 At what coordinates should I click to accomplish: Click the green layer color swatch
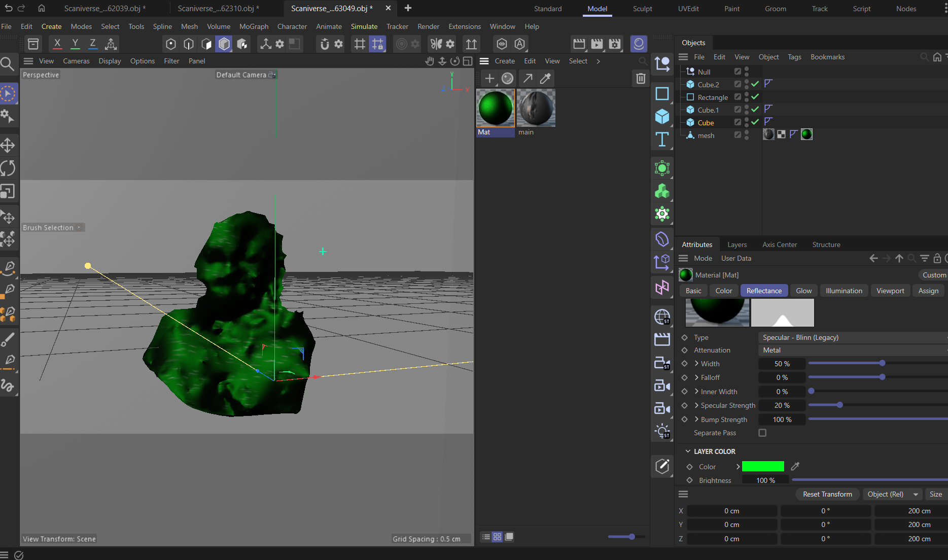click(x=762, y=466)
